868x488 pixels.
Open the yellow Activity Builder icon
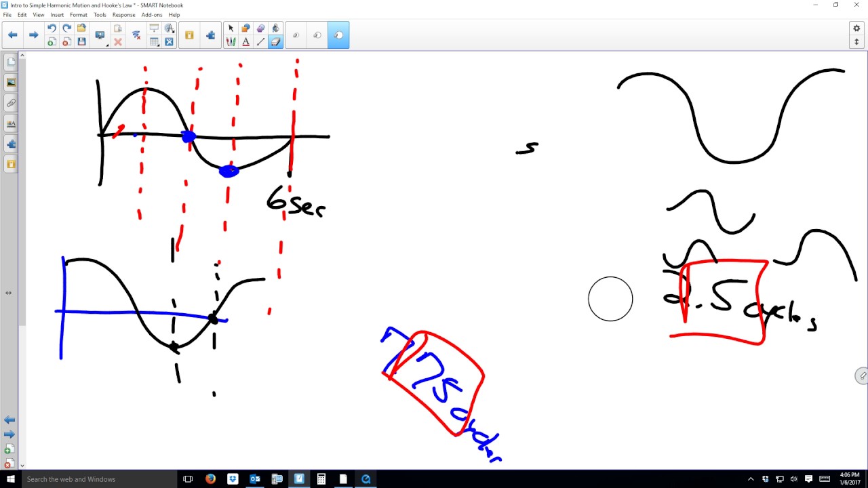click(189, 35)
